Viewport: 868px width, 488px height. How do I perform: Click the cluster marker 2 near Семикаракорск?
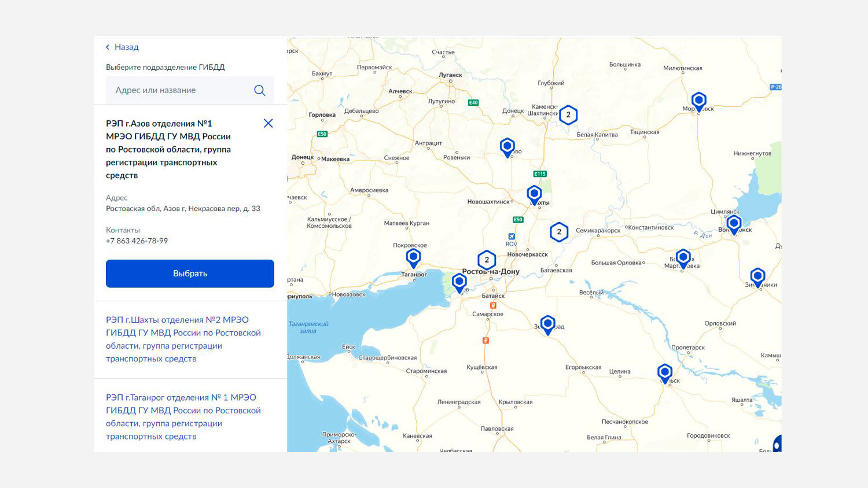tap(559, 232)
